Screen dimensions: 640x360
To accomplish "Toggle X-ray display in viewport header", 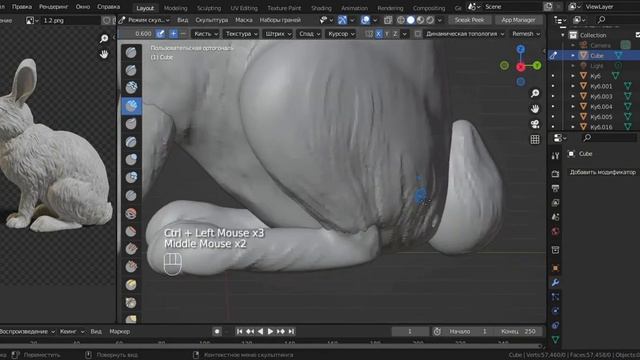I will (388, 20).
